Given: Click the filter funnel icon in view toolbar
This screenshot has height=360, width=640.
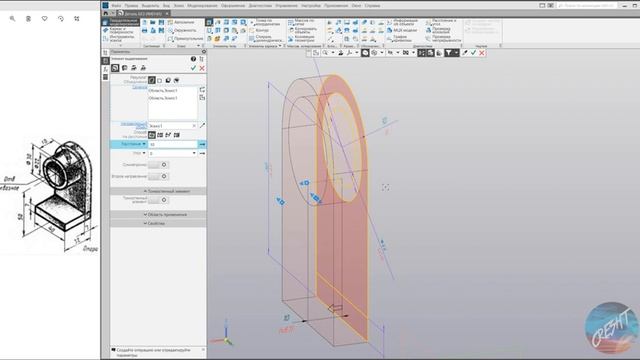Looking at the screenshot, I should point(448,53).
